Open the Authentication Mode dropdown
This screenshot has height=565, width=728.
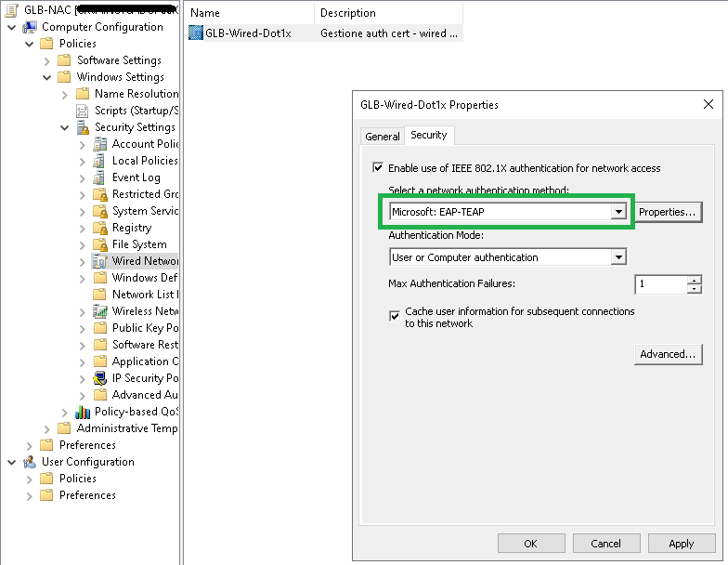point(618,256)
